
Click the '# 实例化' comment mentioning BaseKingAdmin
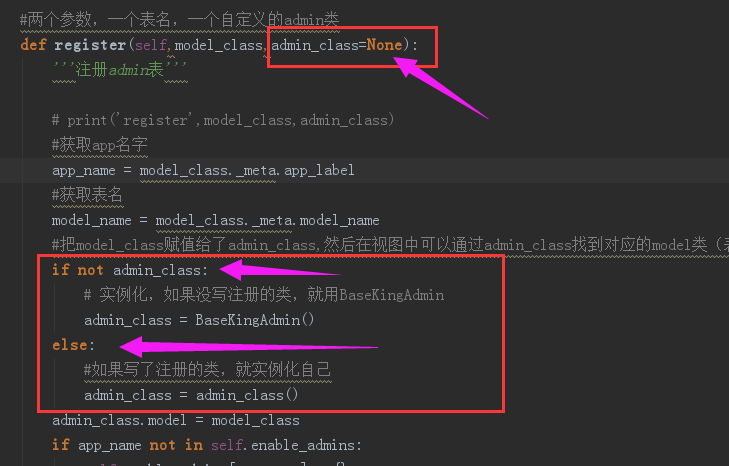264,295
